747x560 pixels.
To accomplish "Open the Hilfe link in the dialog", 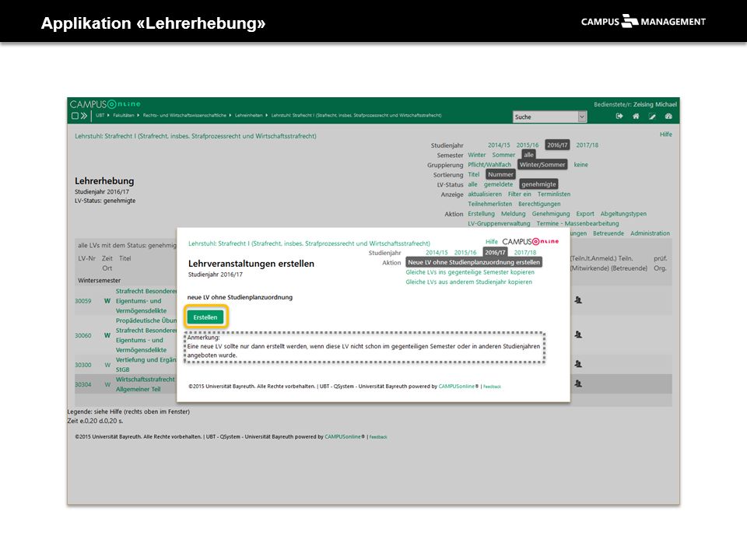I will click(492, 242).
